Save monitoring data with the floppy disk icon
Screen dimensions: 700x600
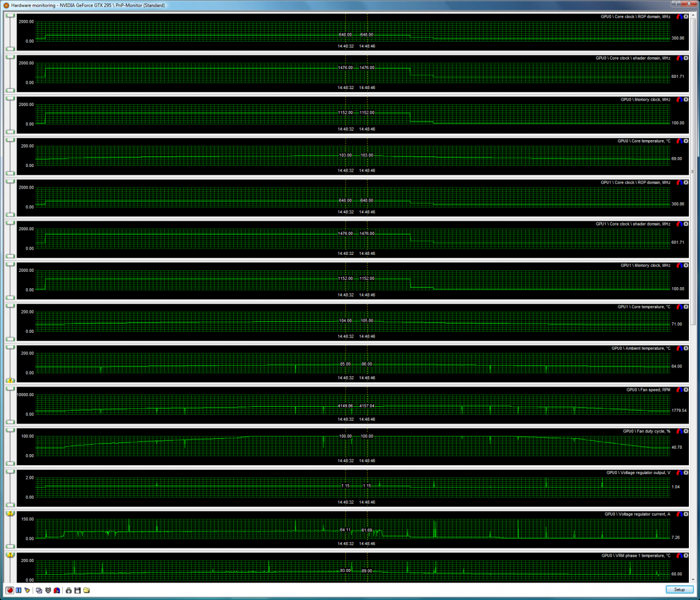[77, 590]
